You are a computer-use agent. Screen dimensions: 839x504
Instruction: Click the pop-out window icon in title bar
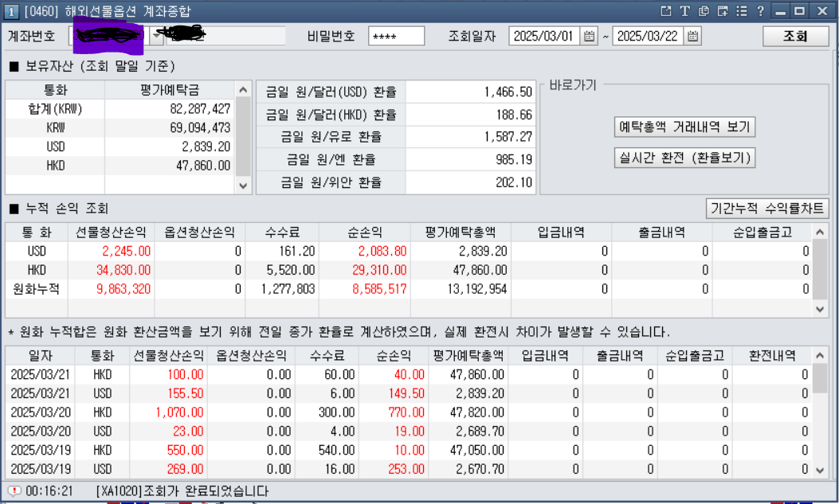(665, 10)
